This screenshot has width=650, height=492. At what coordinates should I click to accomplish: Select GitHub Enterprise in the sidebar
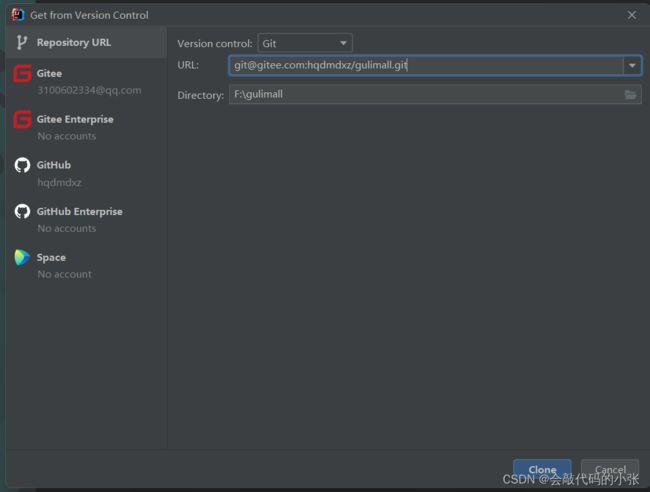86,219
